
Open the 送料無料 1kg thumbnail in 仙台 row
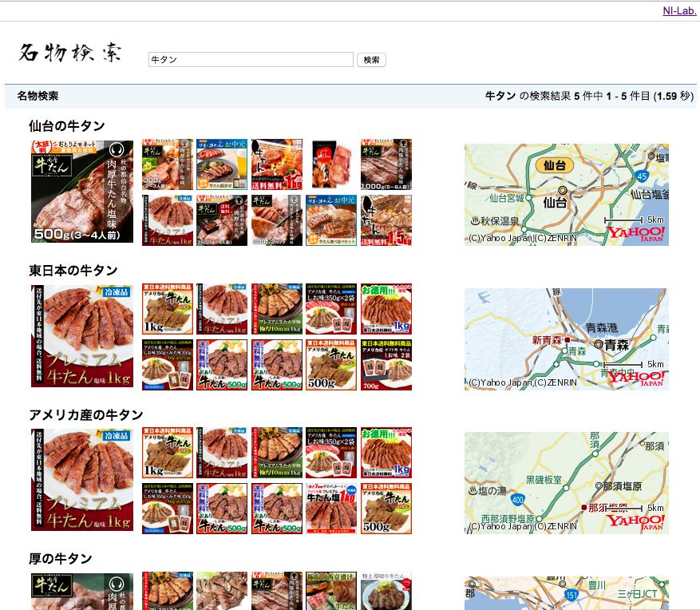(x=277, y=164)
